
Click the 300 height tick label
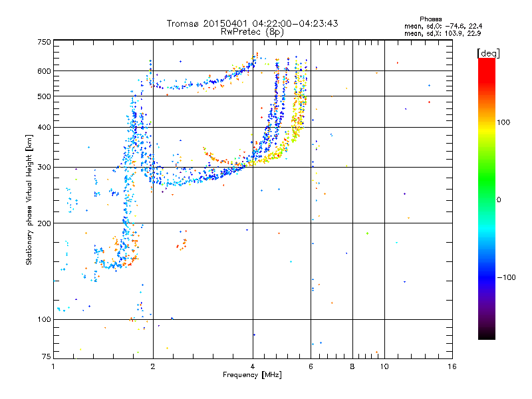click(44, 167)
